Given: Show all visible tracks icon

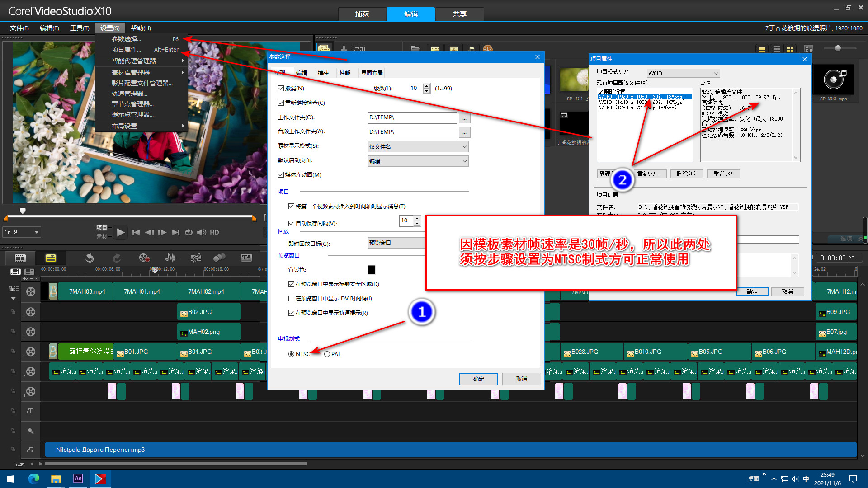Looking at the screenshot, I should click(15, 272).
